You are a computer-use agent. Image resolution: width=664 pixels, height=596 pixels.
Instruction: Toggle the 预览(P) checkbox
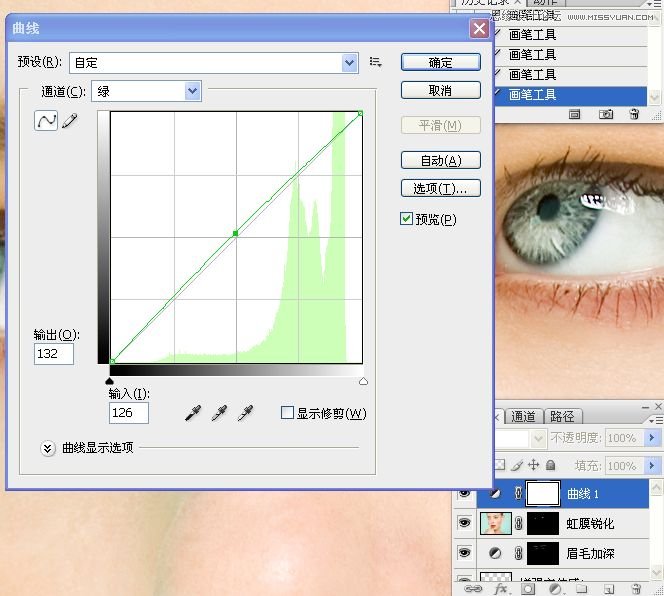click(x=407, y=219)
